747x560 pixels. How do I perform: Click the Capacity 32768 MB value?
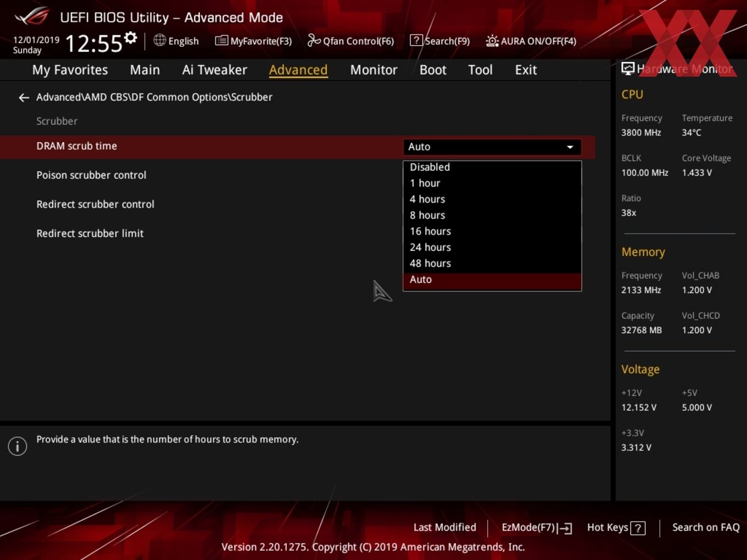tap(642, 331)
